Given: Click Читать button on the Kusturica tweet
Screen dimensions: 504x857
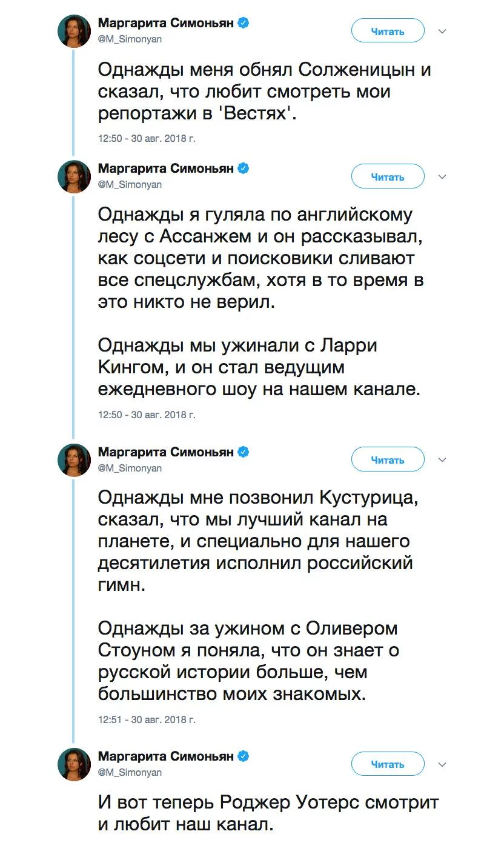Looking at the screenshot, I should 388,459.
